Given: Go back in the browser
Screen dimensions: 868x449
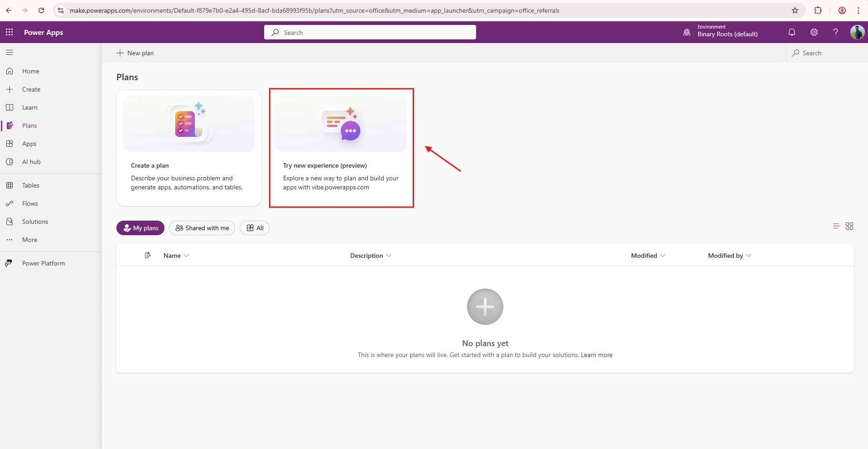Looking at the screenshot, I should pyautogui.click(x=9, y=10).
